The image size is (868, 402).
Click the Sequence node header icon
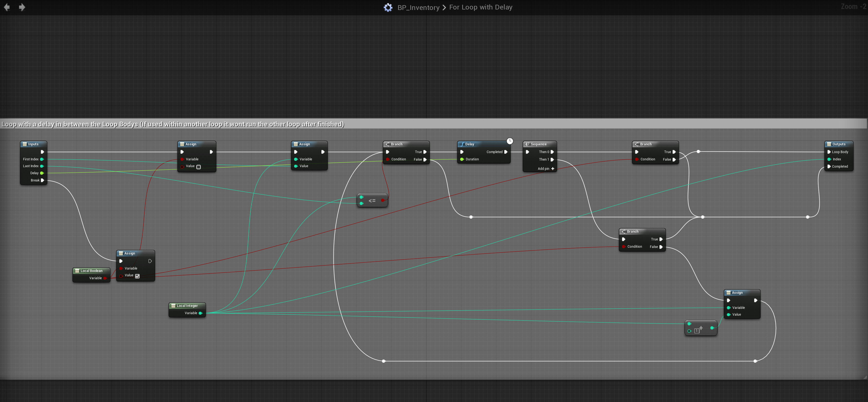pyautogui.click(x=527, y=144)
